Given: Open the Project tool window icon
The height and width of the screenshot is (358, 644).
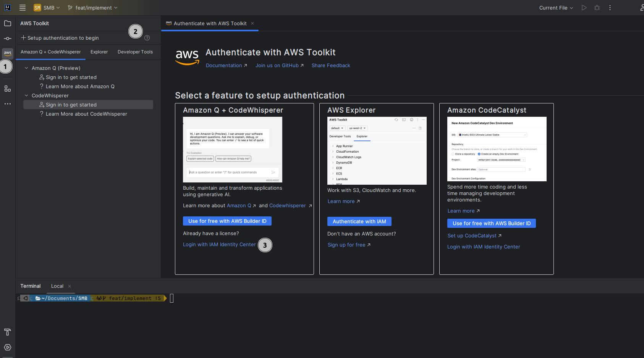Looking at the screenshot, I should point(7,23).
